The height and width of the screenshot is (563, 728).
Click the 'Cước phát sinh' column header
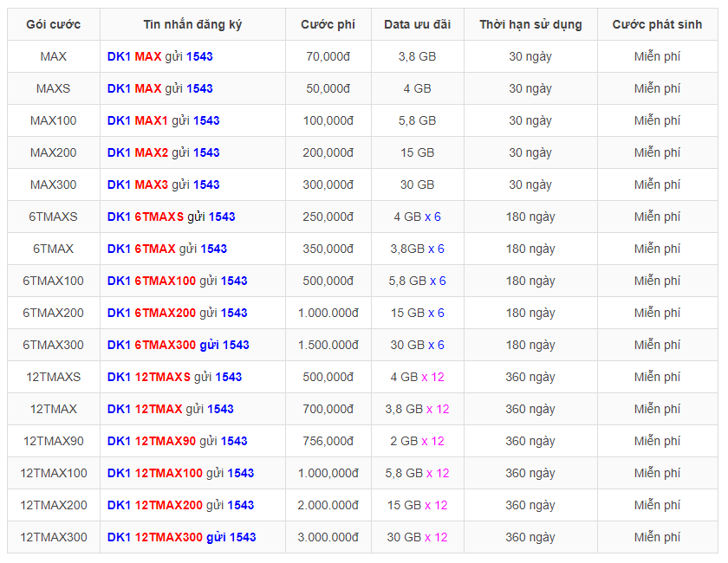coord(658,24)
